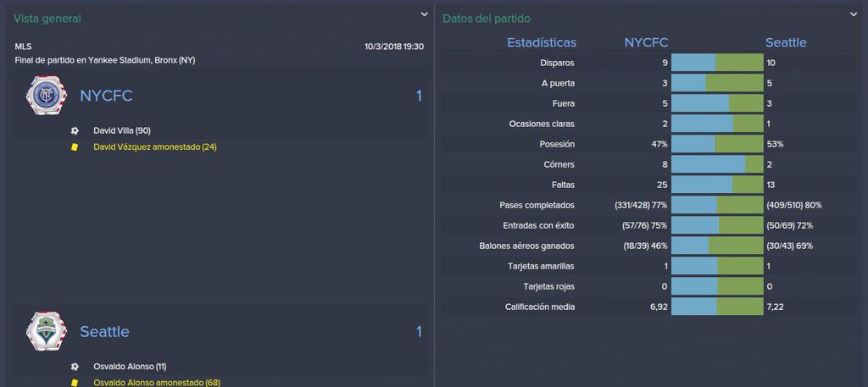Click the Posesión comparison bar
This screenshot has width=868, height=387.
coord(717,144)
